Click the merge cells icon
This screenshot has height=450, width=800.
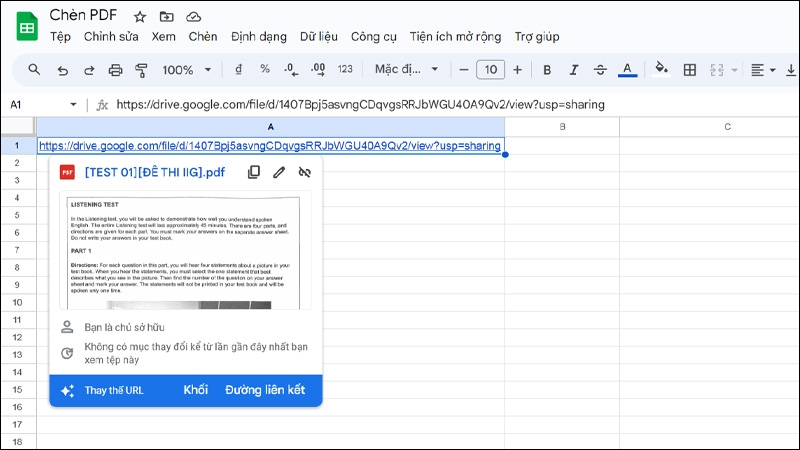(x=717, y=70)
